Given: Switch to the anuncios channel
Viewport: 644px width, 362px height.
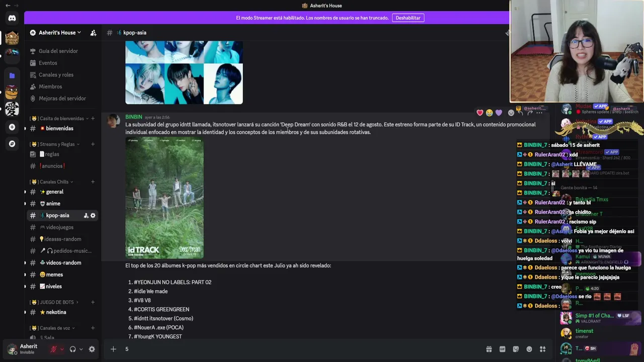Looking at the screenshot, I should [63, 166].
